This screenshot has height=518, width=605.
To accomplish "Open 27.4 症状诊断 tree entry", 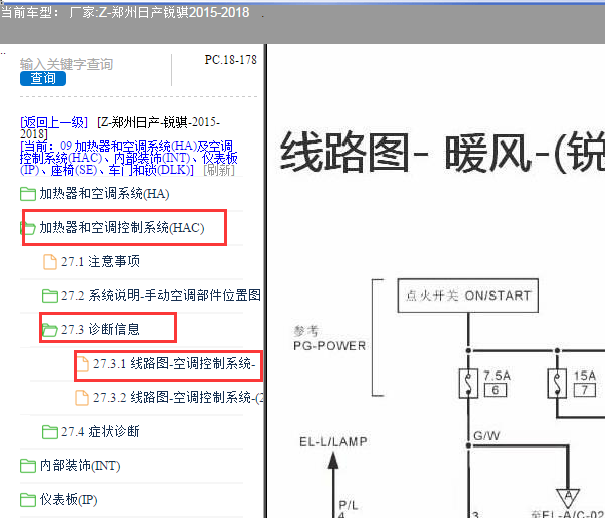I will [x=100, y=431].
